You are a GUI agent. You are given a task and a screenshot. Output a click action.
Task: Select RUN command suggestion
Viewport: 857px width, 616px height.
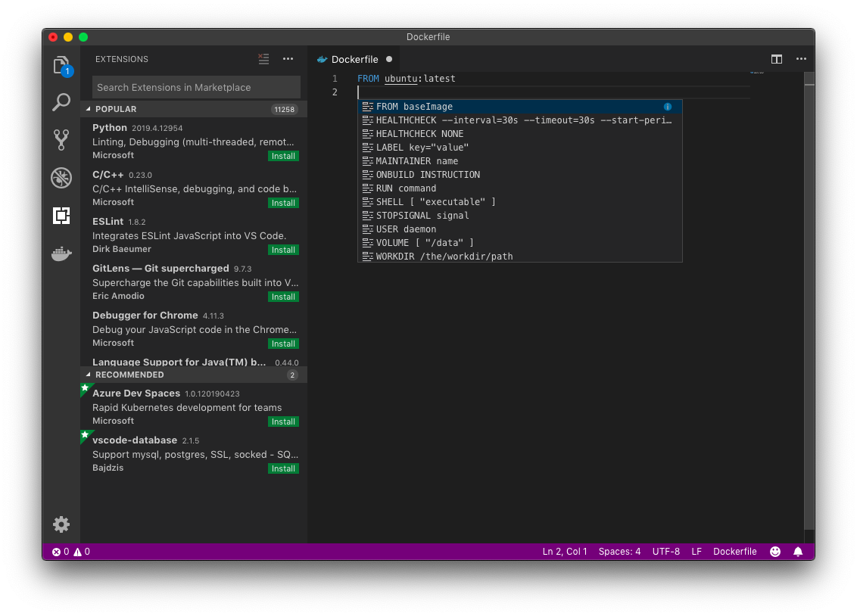[x=520, y=188]
